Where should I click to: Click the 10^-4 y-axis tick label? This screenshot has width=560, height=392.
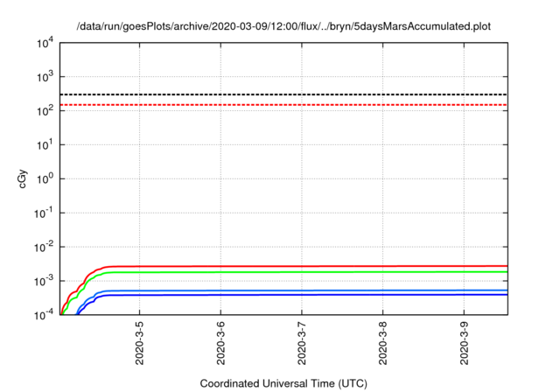coord(45,314)
